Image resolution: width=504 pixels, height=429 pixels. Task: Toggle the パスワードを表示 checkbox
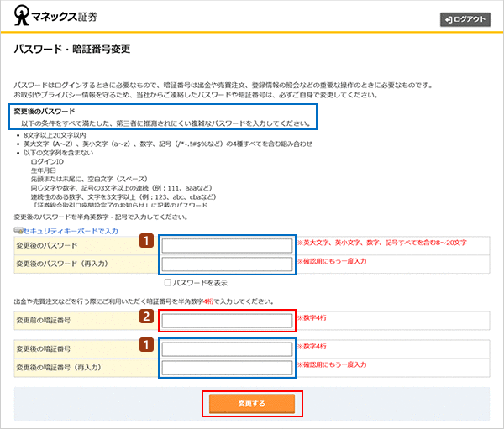click(x=167, y=282)
